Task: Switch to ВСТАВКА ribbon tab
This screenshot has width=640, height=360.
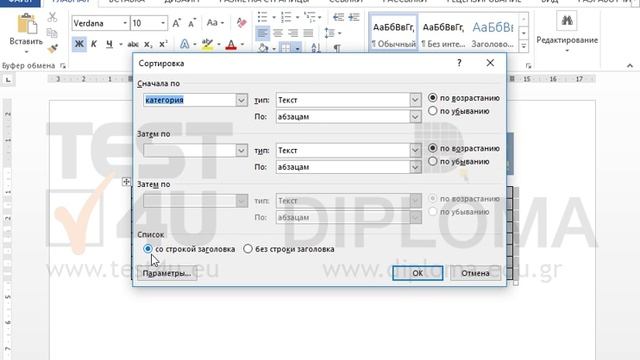Action: (127, 2)
